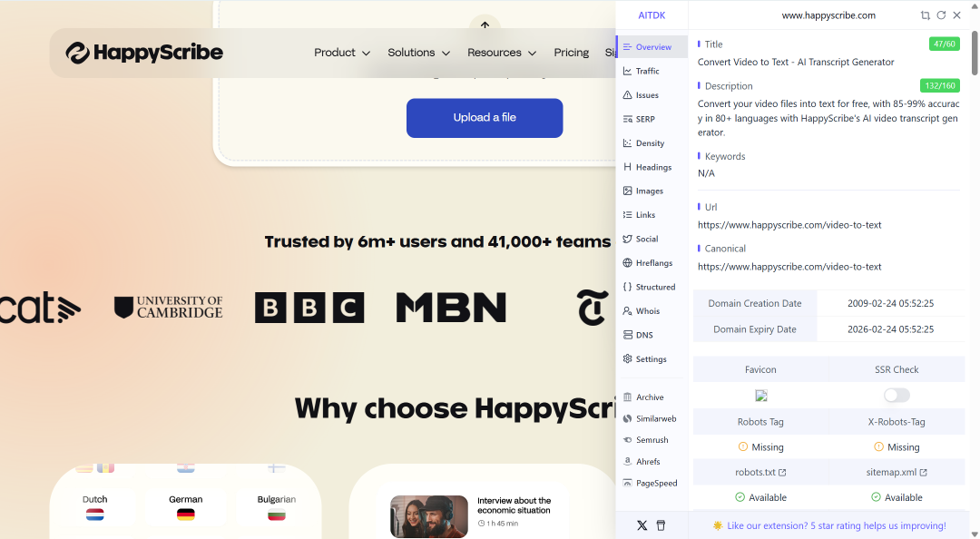Image resolution: width=980 pixels, height=539 pixels.
Task: Open the Settings gear icon
Action: tap(628, 359)
